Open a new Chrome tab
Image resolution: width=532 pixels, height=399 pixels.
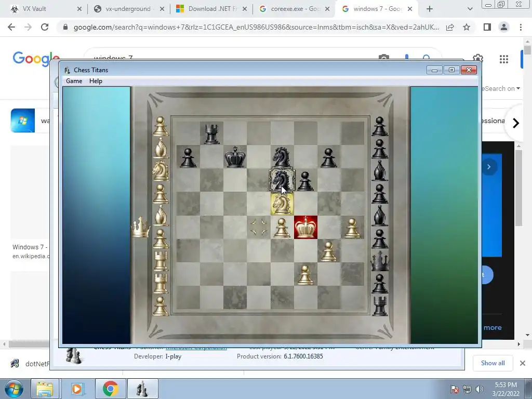[430, 9]
